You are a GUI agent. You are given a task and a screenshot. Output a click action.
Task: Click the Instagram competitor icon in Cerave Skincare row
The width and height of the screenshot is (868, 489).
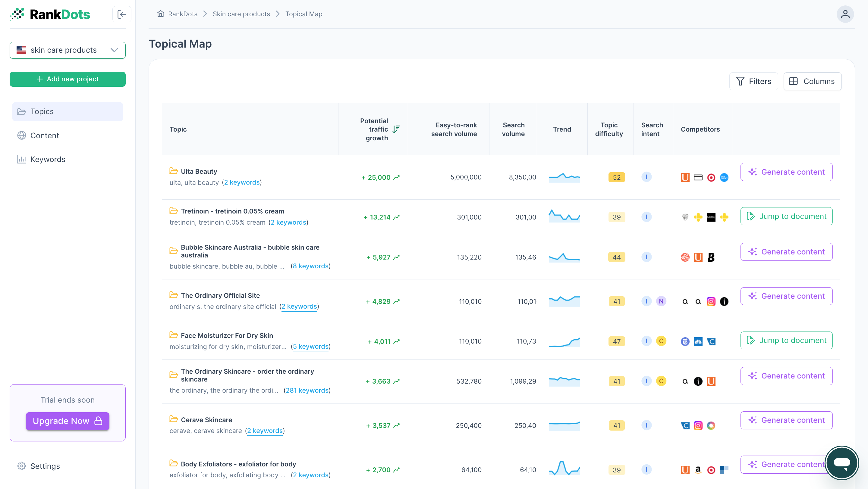click(698, 425)
